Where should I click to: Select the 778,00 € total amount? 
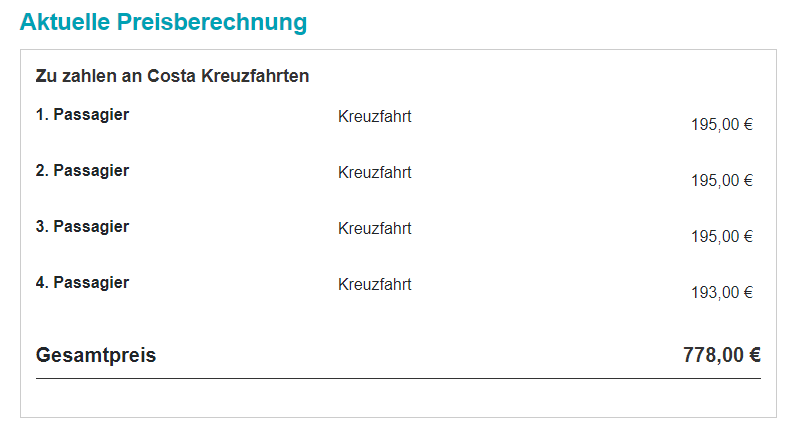click(721, 355)
